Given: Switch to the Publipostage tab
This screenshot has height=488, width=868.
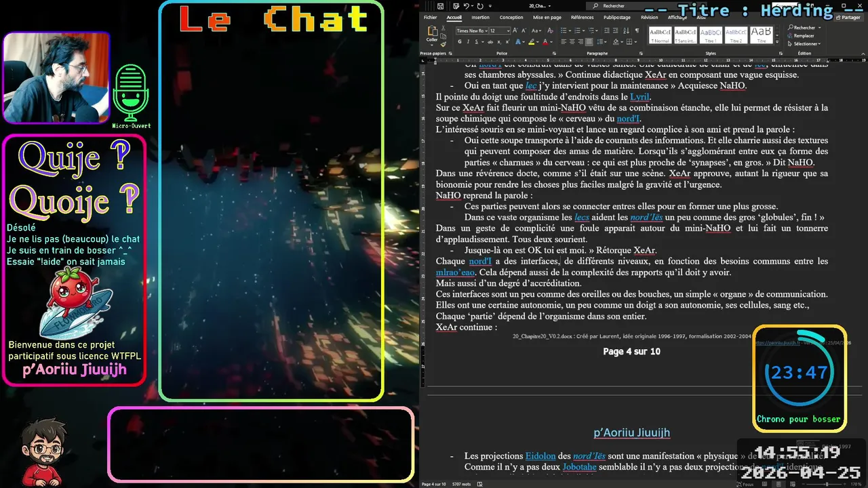Looking at the screenshot, I should coord(617,17).
